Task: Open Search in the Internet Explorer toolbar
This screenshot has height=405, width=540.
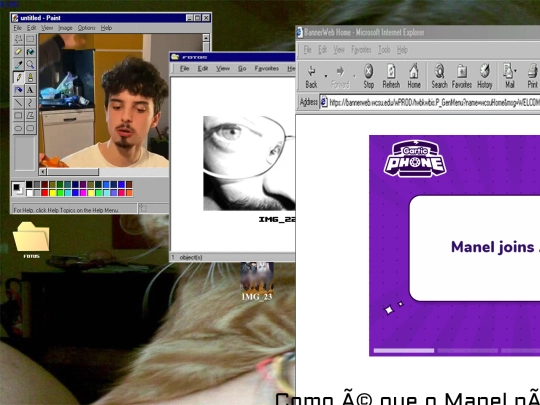Action: (439, 76)
